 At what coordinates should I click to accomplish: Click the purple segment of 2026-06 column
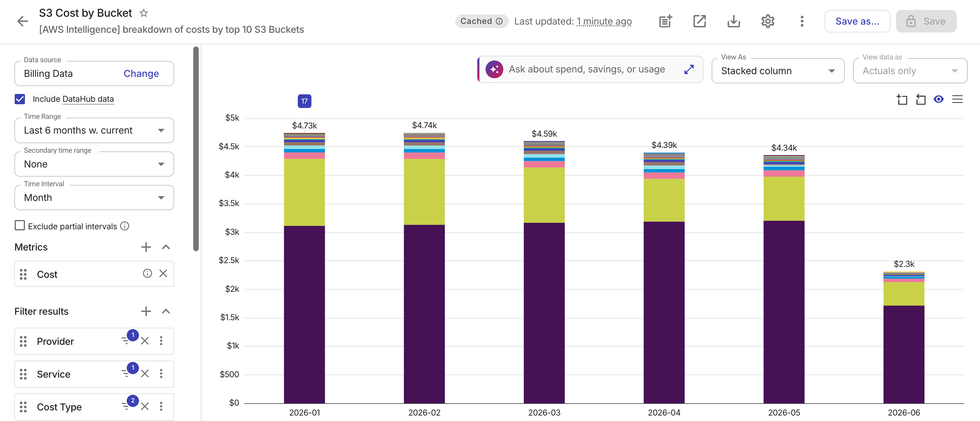[x=904, y=354]
